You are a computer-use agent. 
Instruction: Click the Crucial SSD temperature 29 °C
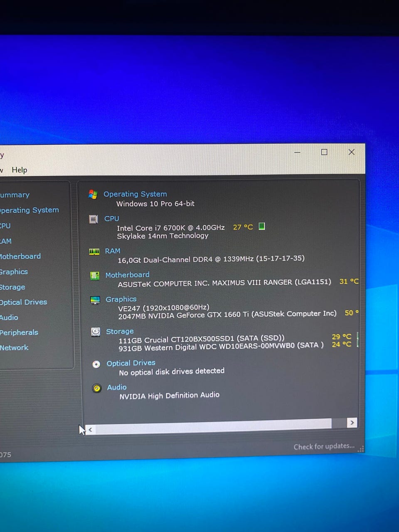point(341,337)
